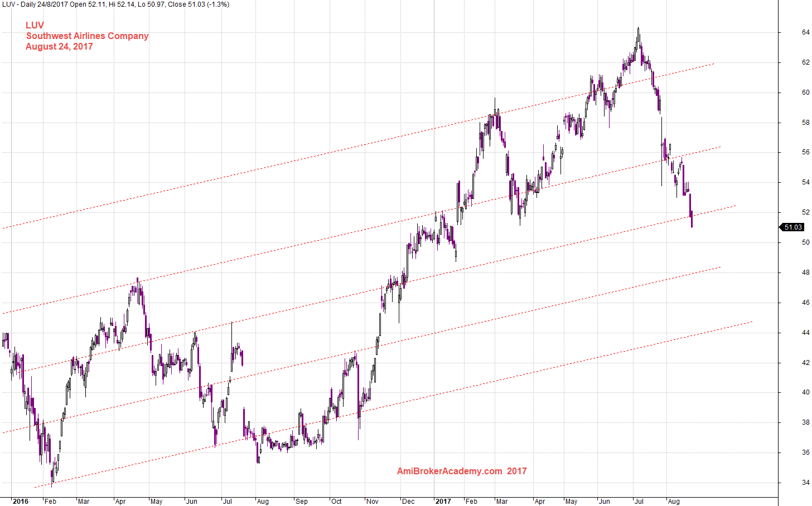Click the 62 price axis label

coord(805,62)
